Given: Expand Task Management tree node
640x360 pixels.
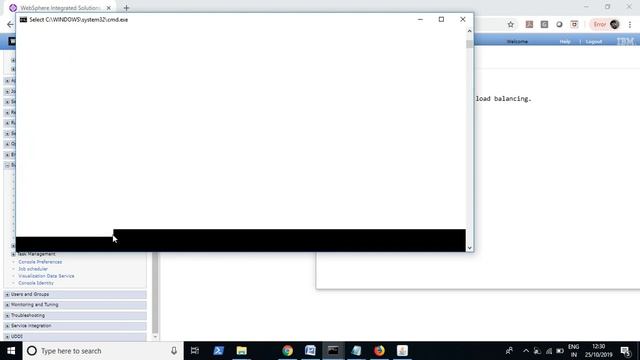Looking at the screenshot, I should (13, 254).
